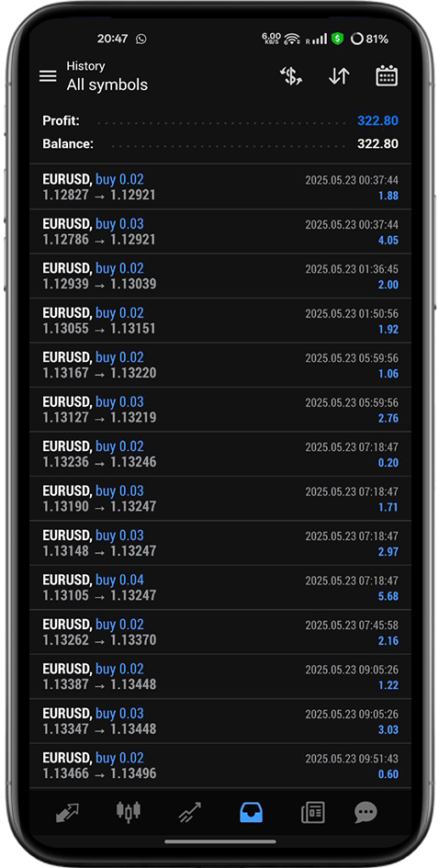Tap the History All symbols title
The height and width of the screenshot is (868, 439).
pos(107,76)
